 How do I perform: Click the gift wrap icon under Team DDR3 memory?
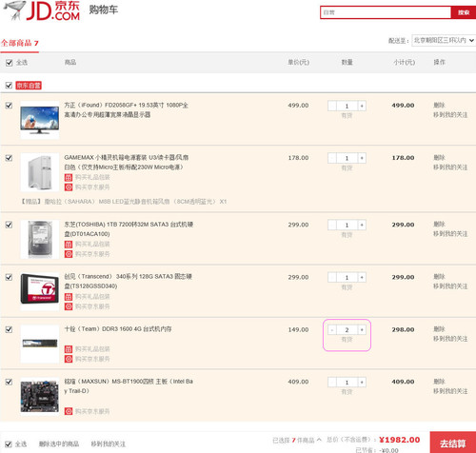point(69,349)
